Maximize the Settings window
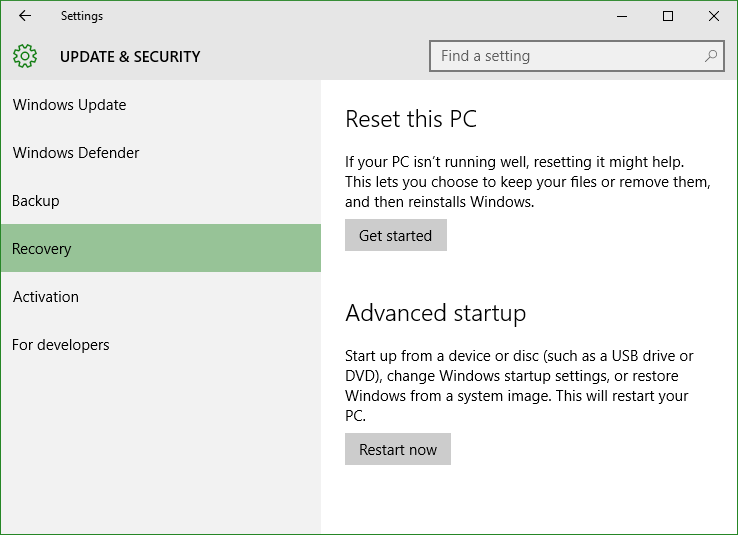Image resolution: width=738 pixels, height=535 pixels. click(667, 16)
